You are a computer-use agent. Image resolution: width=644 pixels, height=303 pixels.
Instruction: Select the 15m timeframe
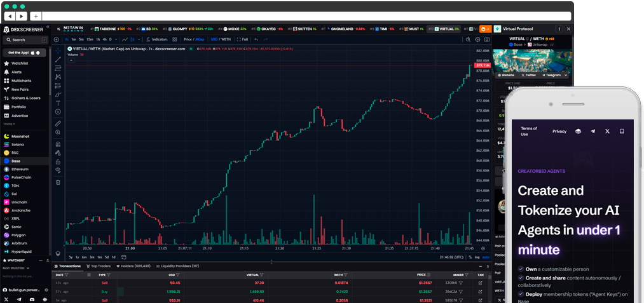pyautogui.click(x=90, y=39)
